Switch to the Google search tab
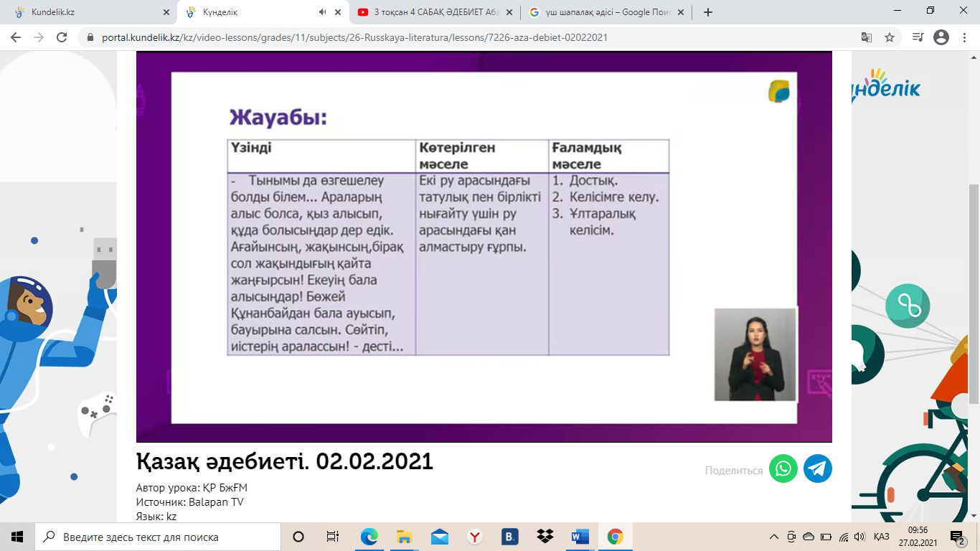 pyautogui.click(x=601, y=12)
